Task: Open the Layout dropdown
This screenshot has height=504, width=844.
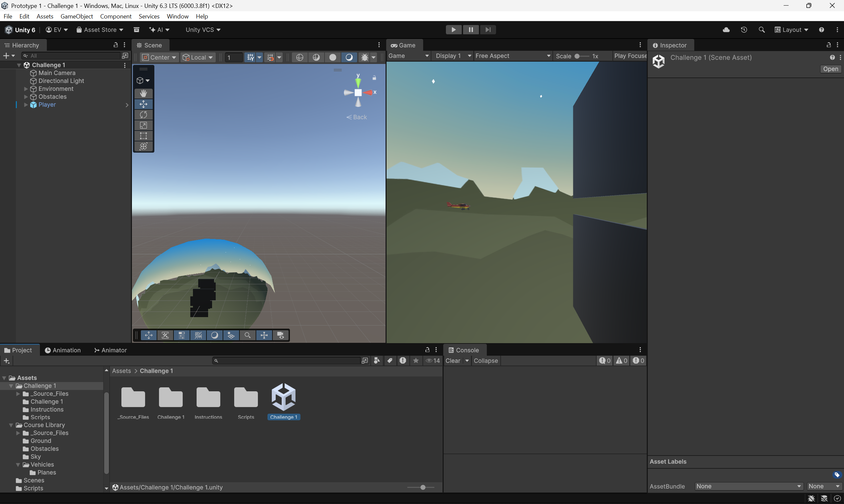Action: 791,30
